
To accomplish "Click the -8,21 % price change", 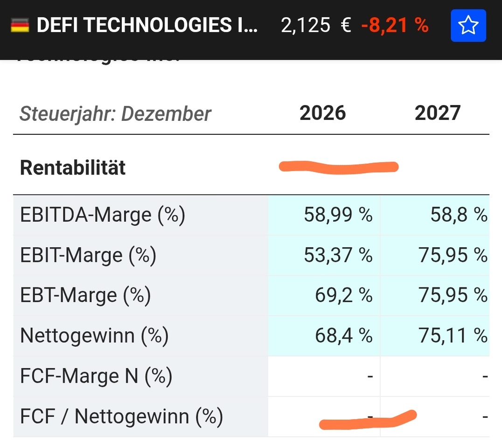I will tap(395, 26).
